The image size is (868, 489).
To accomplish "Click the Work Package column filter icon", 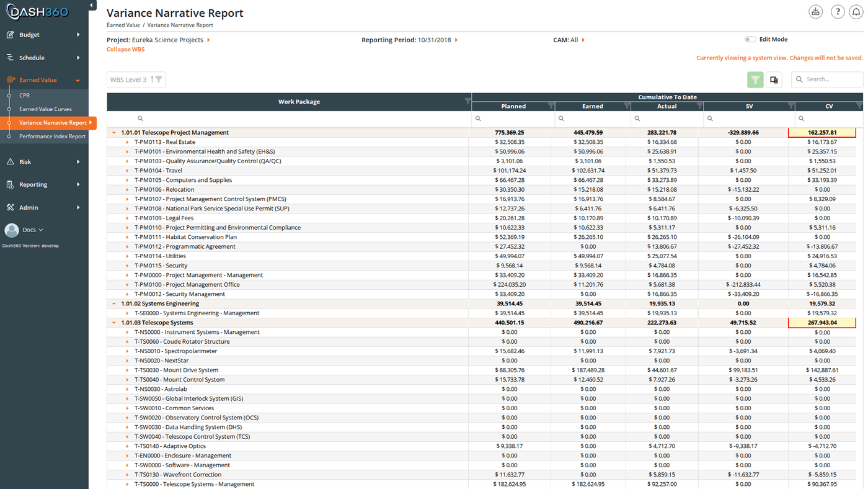I will 467,101.
